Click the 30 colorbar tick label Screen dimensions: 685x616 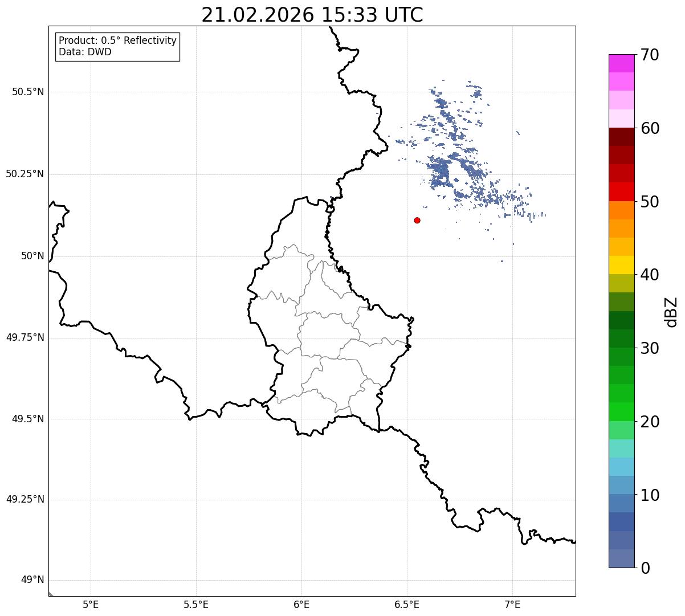coord(650,348)
